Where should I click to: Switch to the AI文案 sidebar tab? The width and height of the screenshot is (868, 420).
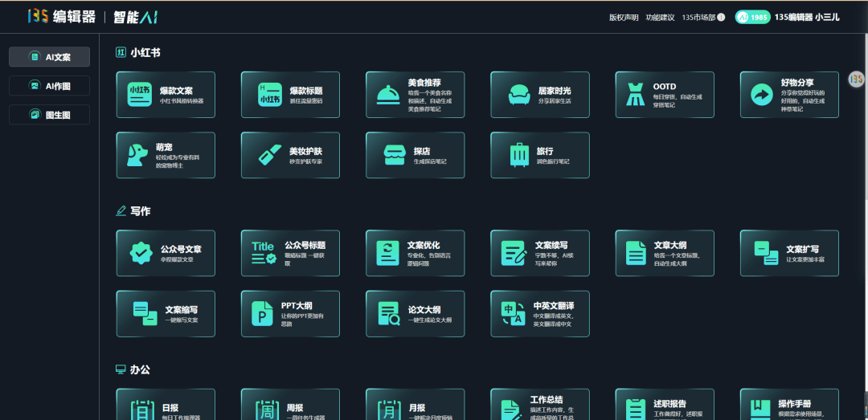point(49,57)
